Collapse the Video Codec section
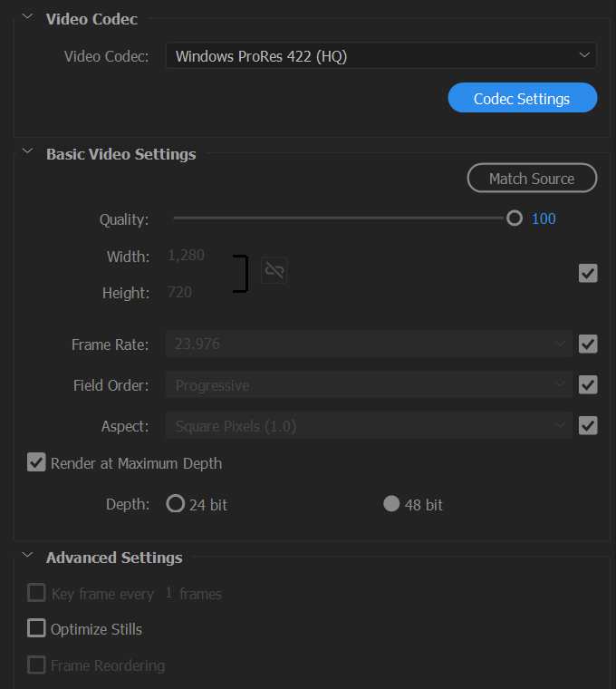Viewport: 616px width, 689px height. coord(28,16)
